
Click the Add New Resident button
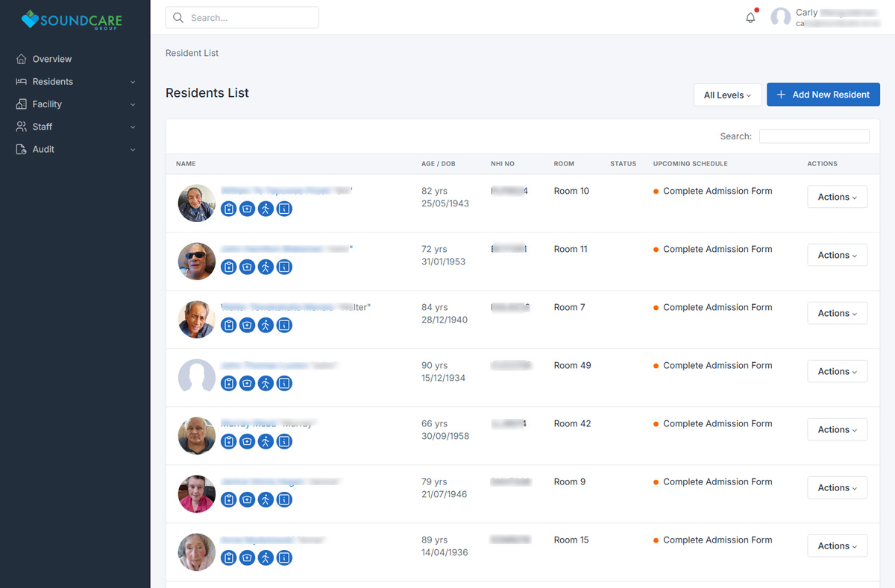tap(823, 95)
